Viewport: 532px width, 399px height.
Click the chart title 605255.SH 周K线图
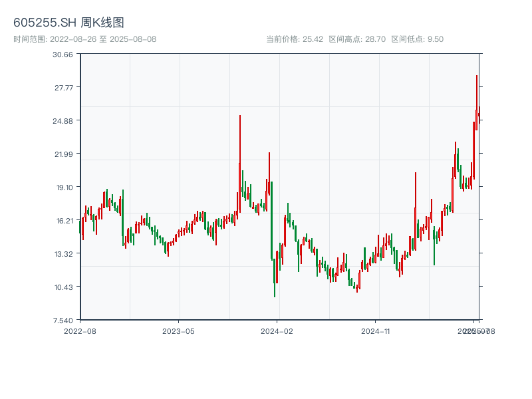point(68,23)
